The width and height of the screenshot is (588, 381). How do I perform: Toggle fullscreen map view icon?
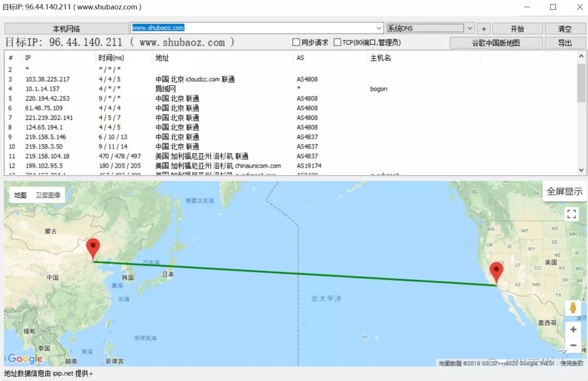click(572, 214)
